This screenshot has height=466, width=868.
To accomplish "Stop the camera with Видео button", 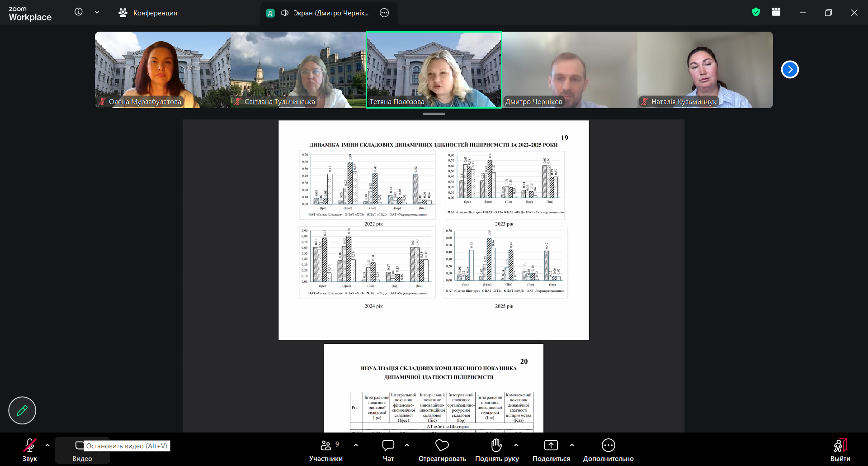I will click(82, 451).
